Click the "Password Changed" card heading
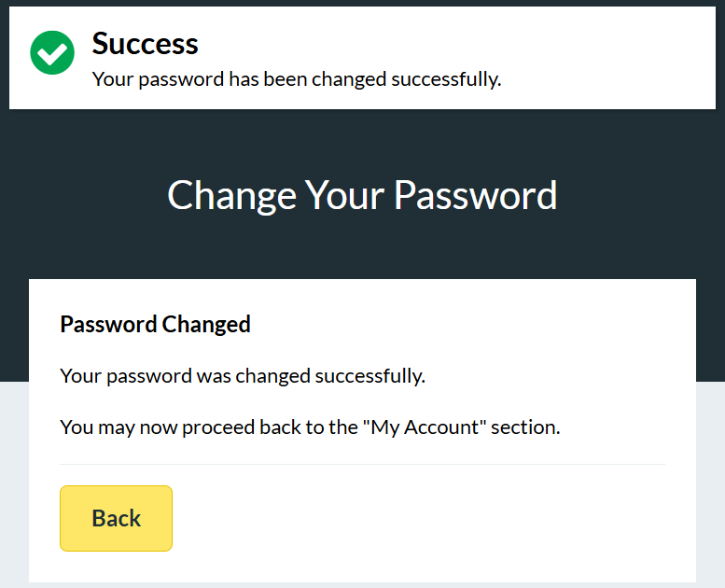 tap(155, 325)
